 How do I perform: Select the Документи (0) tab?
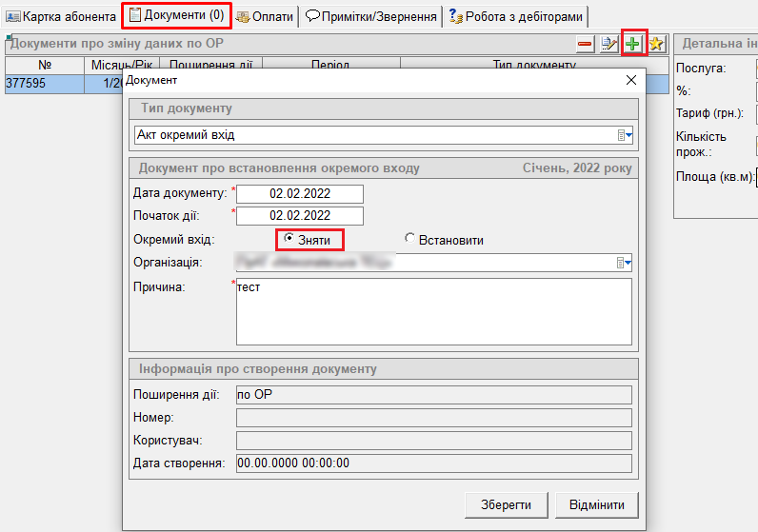tap(177, 16)
